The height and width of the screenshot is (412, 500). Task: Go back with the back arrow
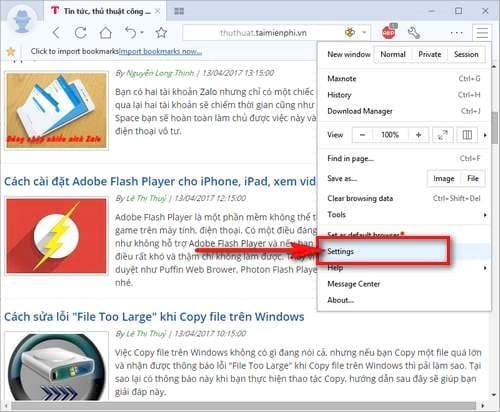click(56, 33)
